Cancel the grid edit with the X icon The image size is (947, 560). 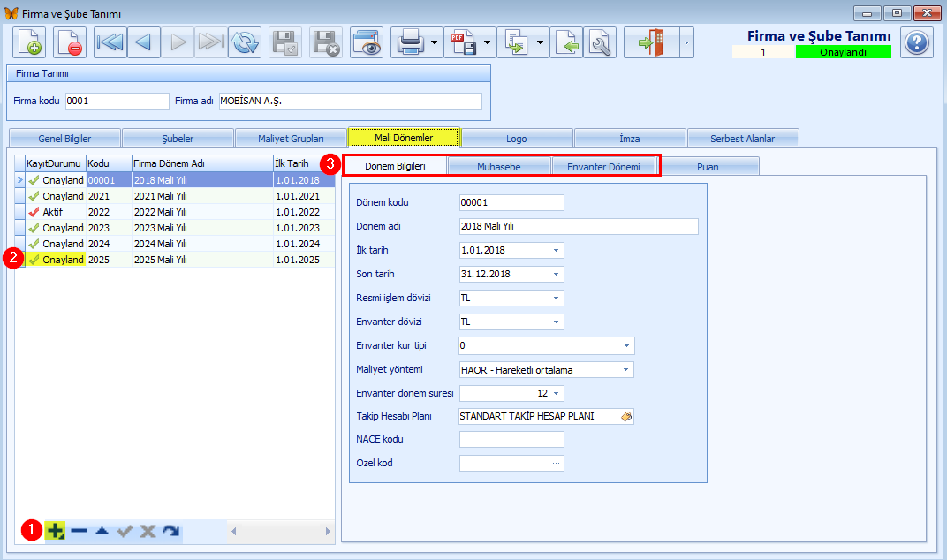click(x=148, y=531)
